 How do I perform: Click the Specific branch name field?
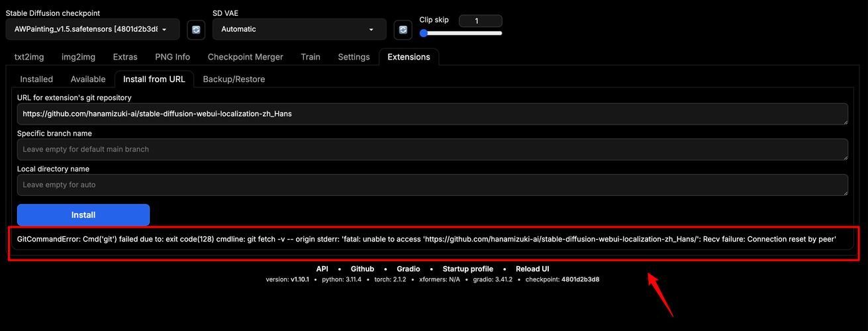pyautogui.click(x=432, y=150)
